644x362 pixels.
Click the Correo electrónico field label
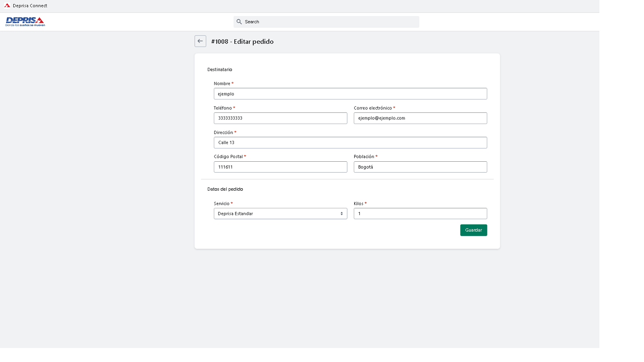373,108
